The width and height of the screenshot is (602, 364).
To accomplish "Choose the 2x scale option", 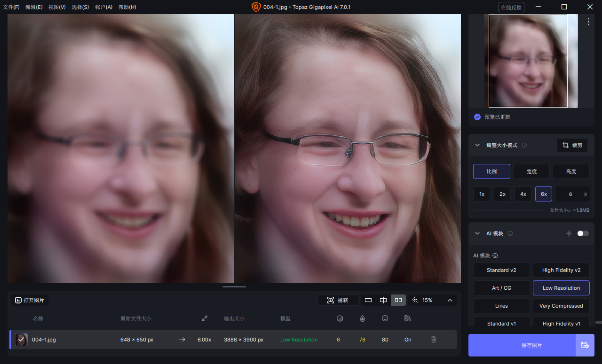I will (x=502, y=194).
